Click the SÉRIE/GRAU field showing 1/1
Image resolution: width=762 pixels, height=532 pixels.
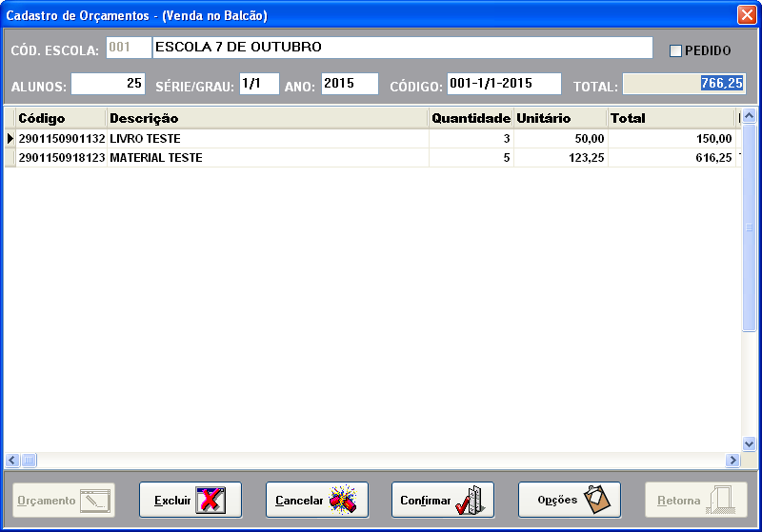point(259,84)
